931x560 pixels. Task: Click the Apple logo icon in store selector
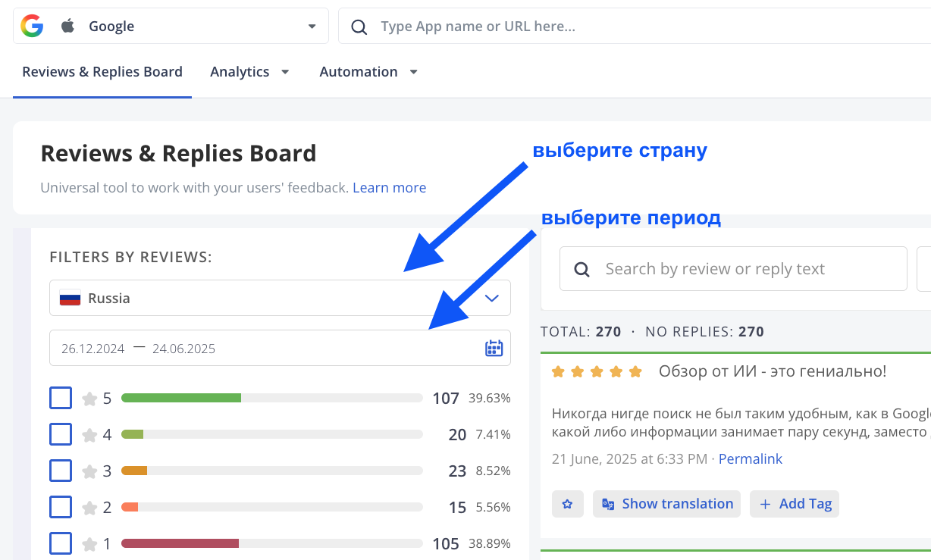68,27
